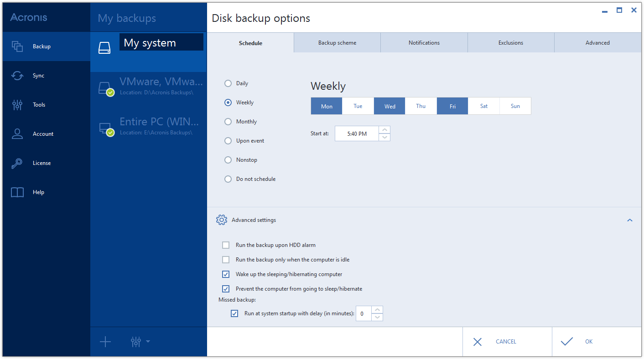Confirm settings by clicking OK
644x359 pixels.
[588, 341]
